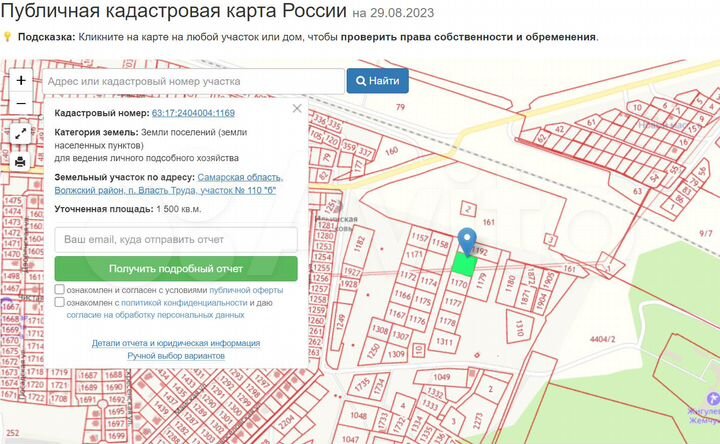Zoom in with the plus map button
The height and width of the screenshot is (444, 720).
pyautogui.click(x=21, y=80)
